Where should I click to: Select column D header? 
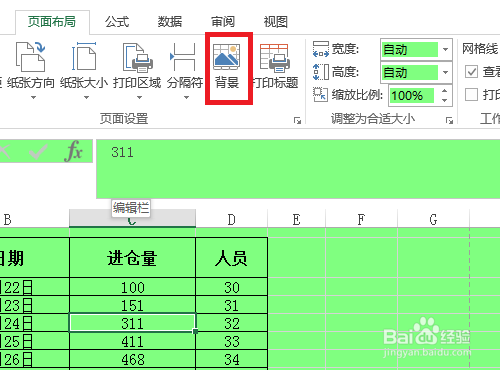[231, 219]
